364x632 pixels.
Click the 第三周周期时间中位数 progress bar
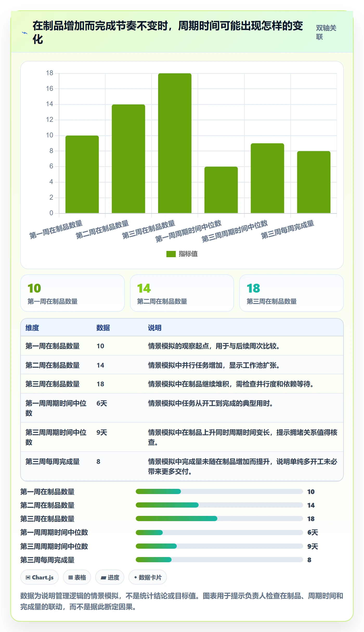click(x=219, y=546)
